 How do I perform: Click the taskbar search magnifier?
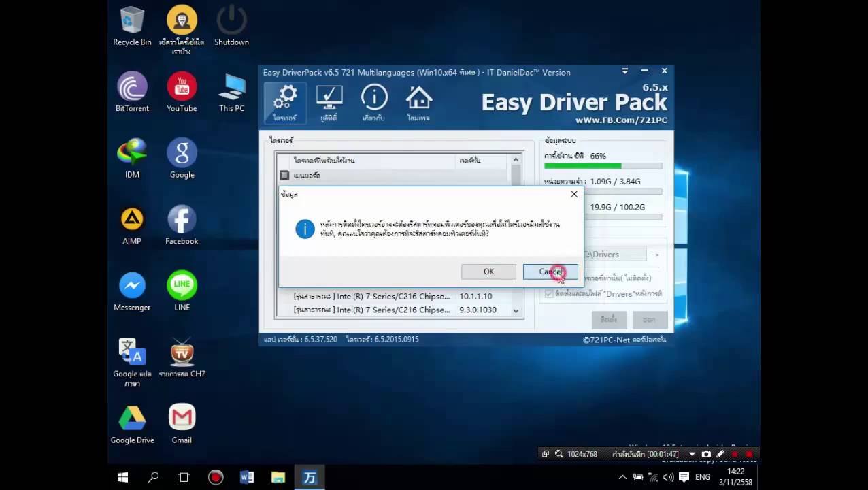point(154,477)
